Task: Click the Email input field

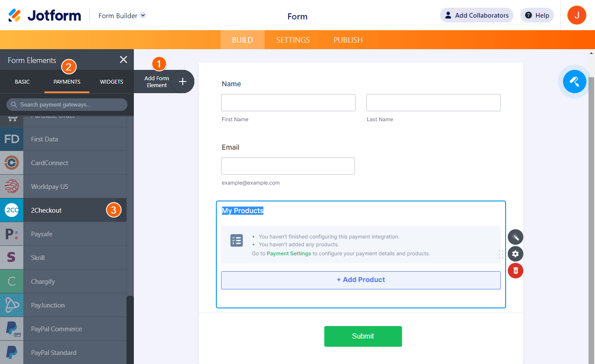Action: pyautogui.click(x=288, y=166)
